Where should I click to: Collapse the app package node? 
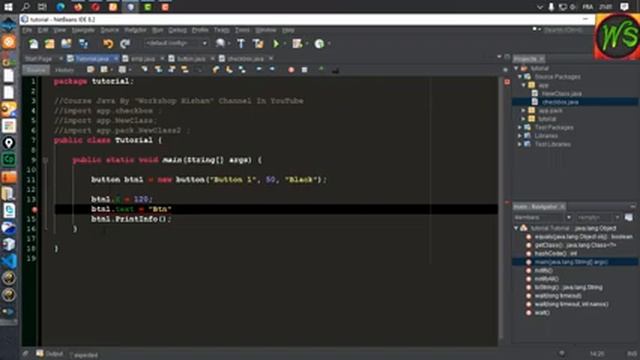(x=524, y=85)
